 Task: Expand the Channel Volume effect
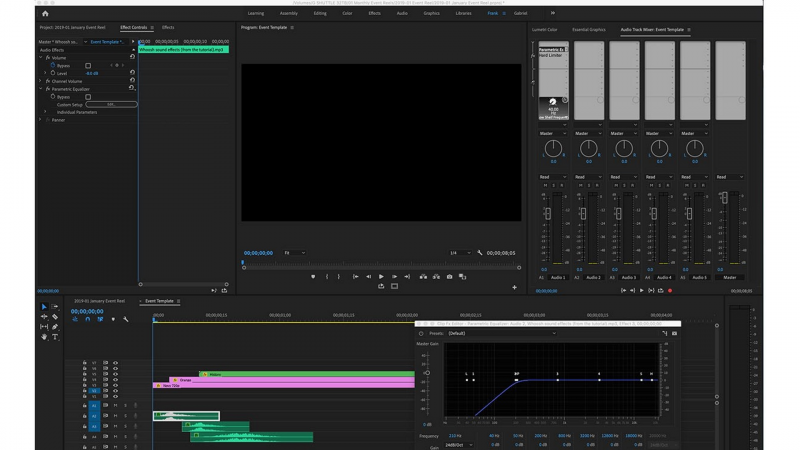[x=41, y=81]
